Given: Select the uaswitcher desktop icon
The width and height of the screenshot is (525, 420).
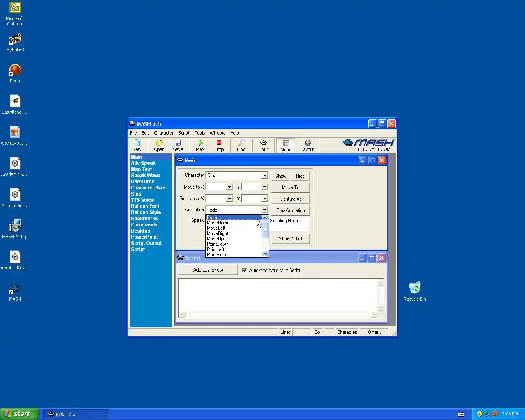Looking at the screenshot, I should click(x=15, y=105).
